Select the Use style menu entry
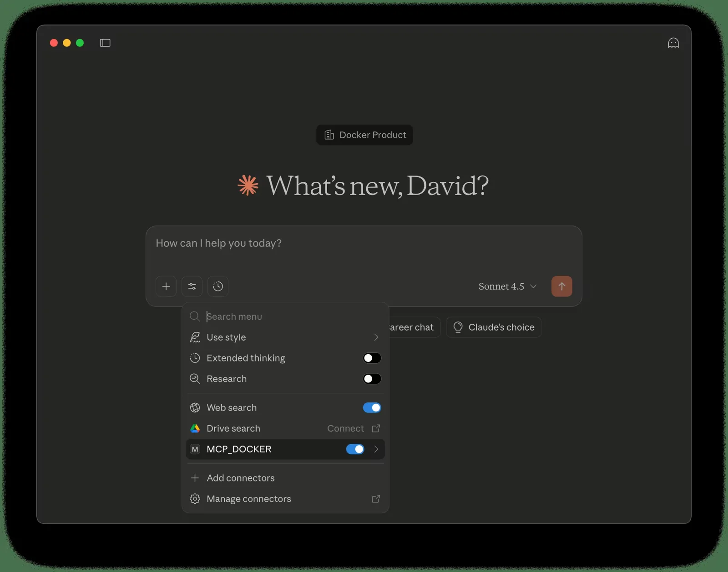This screenshot has width=728, height=572. (x=285, y=337)
